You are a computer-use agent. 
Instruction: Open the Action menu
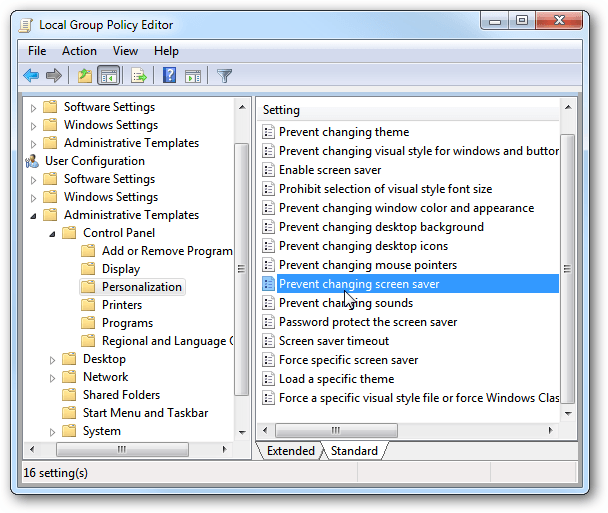click(x=79, y=51)
